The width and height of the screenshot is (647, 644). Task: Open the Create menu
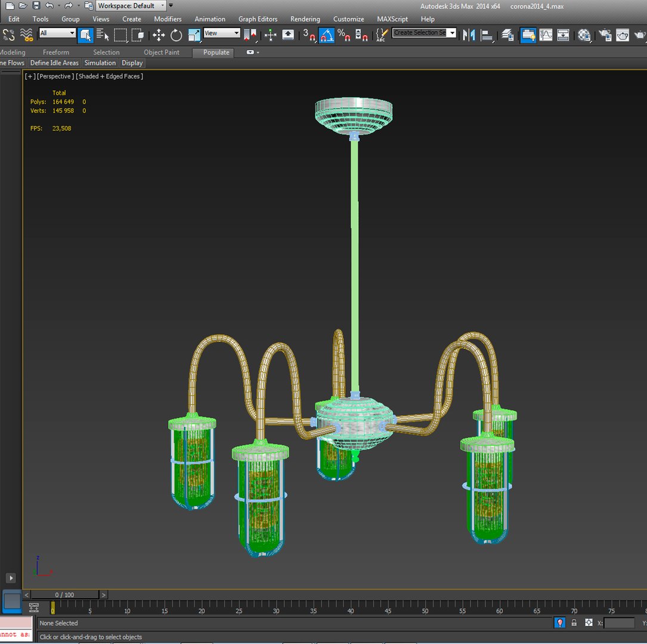[132, 19]
